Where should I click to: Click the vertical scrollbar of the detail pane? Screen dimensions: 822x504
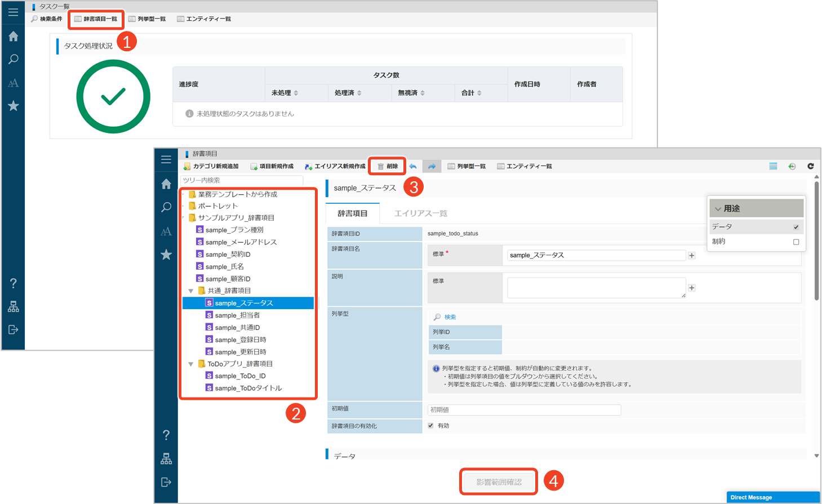(x=816, y=242)
